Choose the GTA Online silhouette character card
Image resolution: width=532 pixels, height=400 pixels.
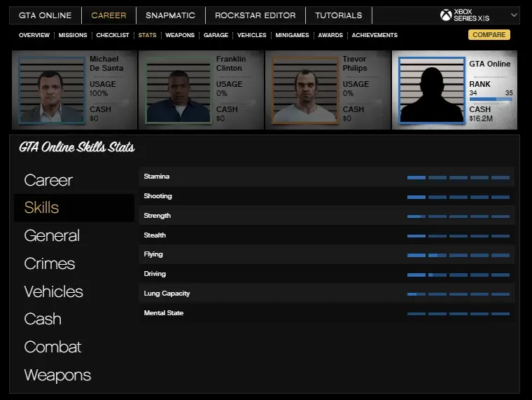point(431,91)
